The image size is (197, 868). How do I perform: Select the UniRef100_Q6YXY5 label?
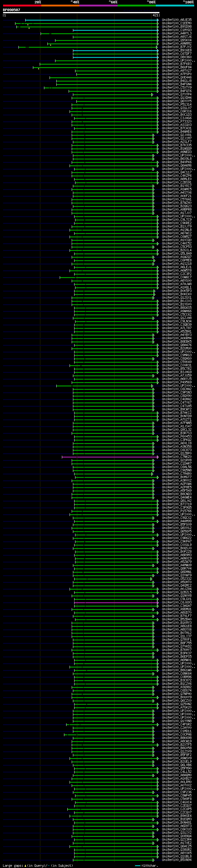coord(177,101)
